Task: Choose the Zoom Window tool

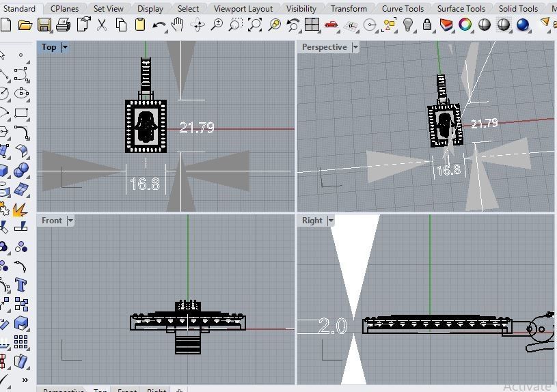Action: pyautogui.click(x=236, y=25)
